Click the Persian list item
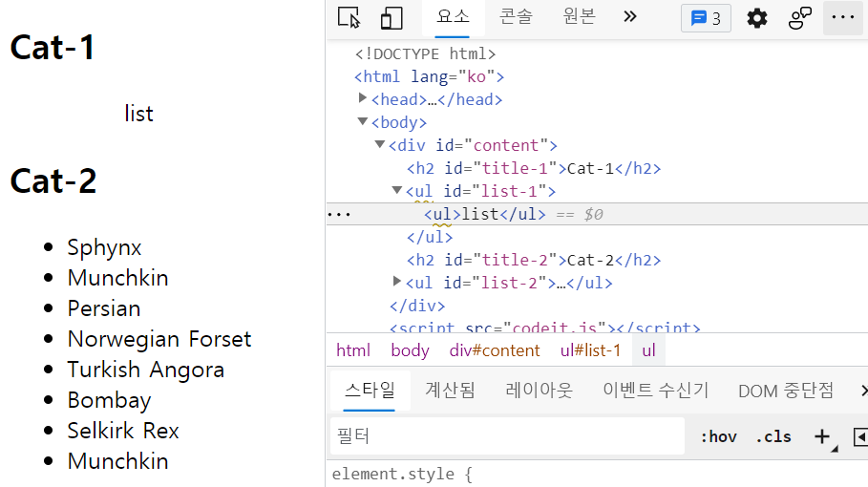The image size is (868, 487). [104, 308]
